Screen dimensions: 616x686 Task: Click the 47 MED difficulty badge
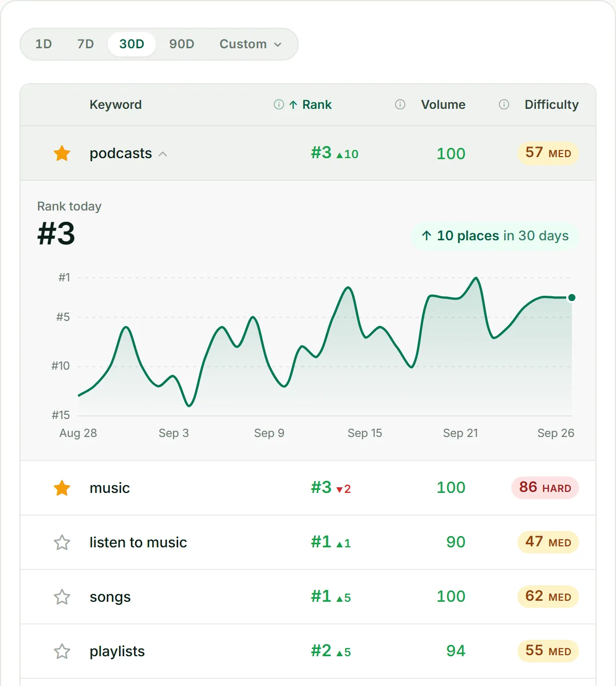[548, 542]
